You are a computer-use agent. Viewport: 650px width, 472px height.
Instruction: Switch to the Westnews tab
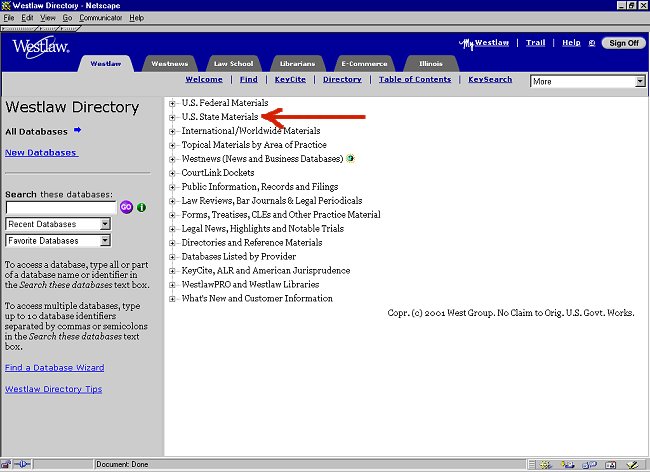click(x=170, y=64)
